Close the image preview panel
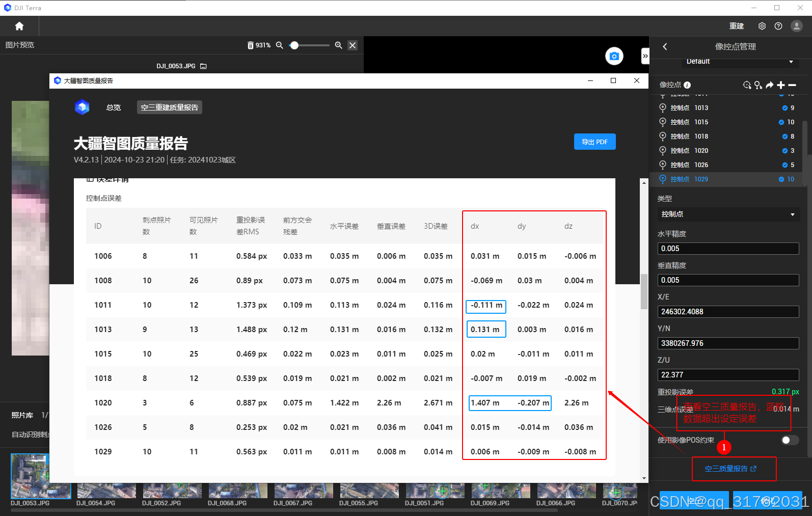 tap(353, 45)
